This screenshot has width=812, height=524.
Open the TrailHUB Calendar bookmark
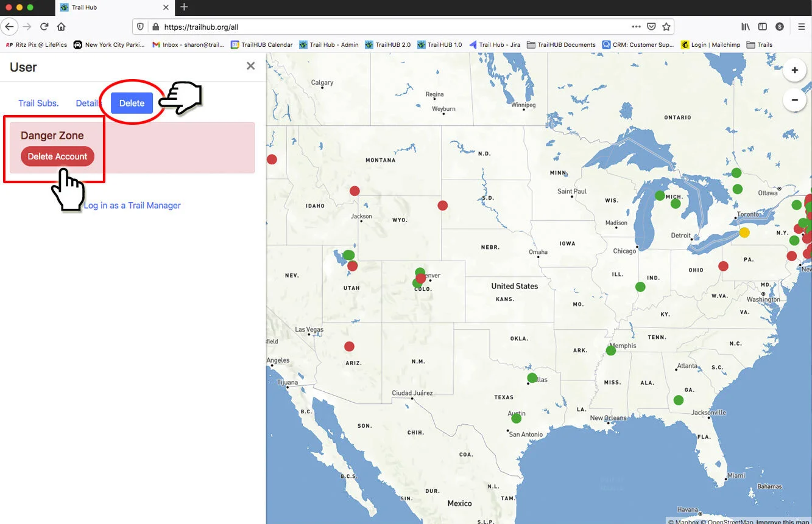[262, 44]
